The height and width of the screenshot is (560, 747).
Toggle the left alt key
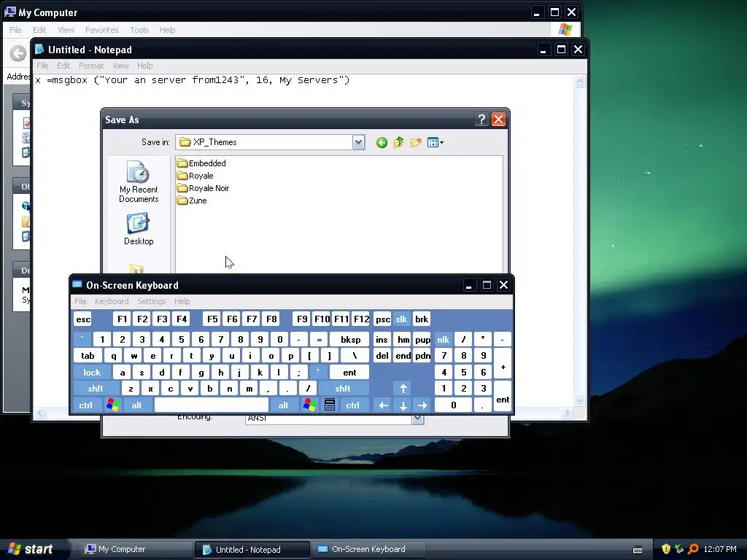136,405
